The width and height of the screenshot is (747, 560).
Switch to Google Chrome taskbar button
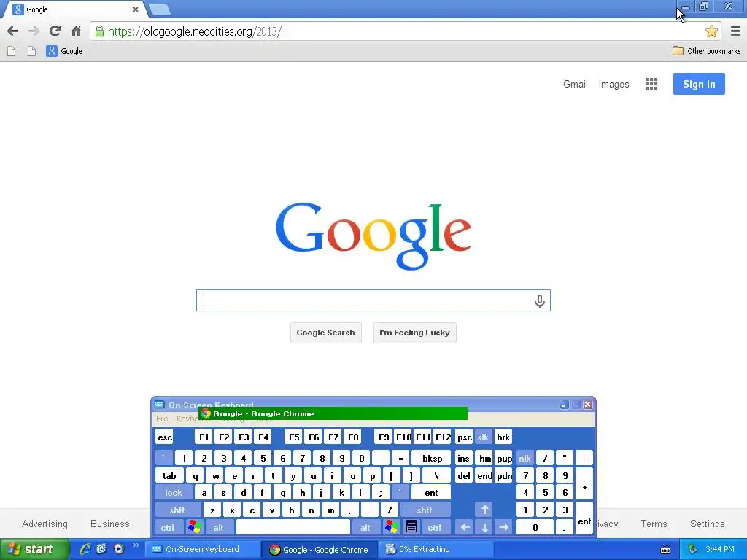tap(319, 550)
